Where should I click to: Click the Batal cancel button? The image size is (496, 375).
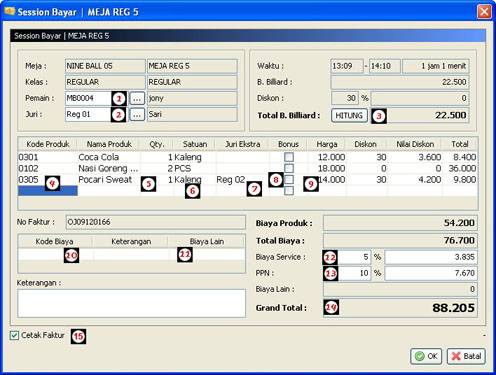click(466, 356)
